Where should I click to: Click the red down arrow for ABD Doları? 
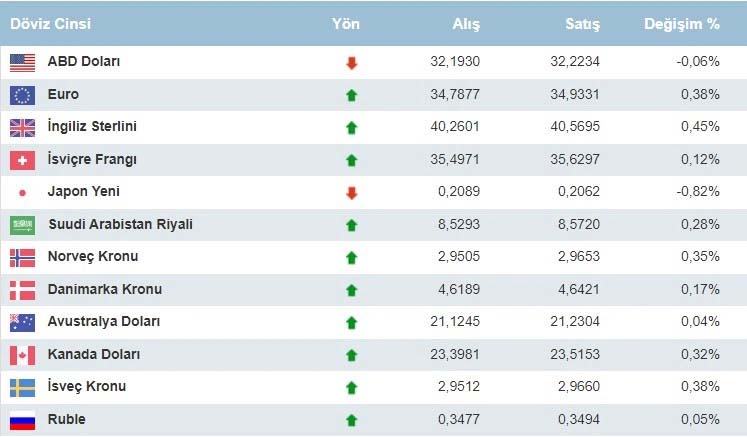coord(351,63)
